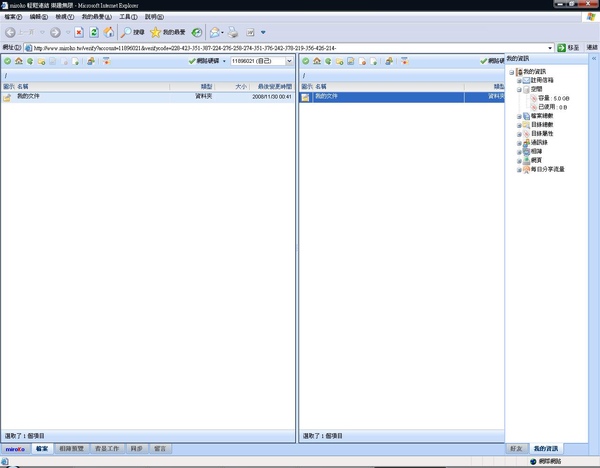Select 我的文件 folder in the left pane
Screen dimensions: 600x468
148,97
